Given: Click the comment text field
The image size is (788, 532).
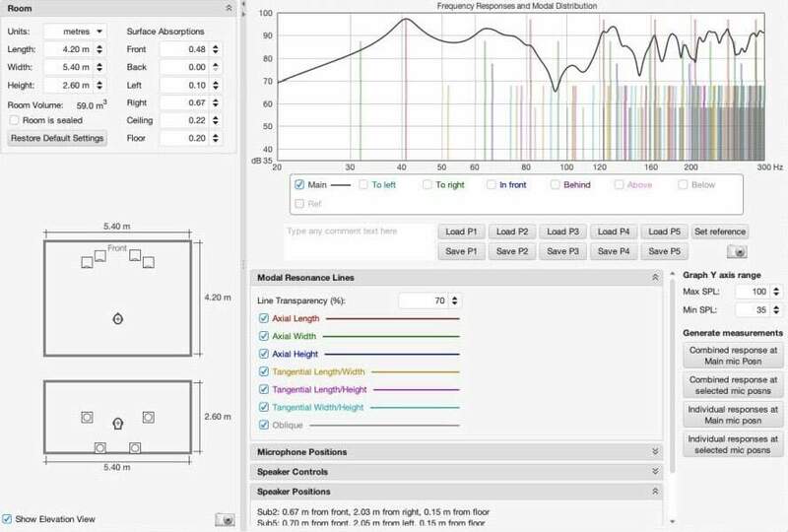Looking at the screenshot, I should [x=358, y=241].
